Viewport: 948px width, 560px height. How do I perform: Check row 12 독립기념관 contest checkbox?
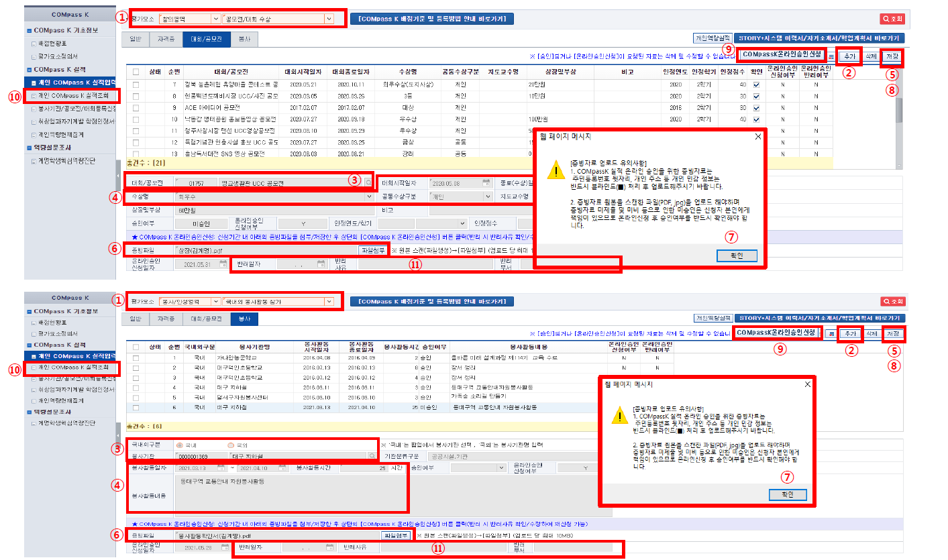tap(136, 142)
